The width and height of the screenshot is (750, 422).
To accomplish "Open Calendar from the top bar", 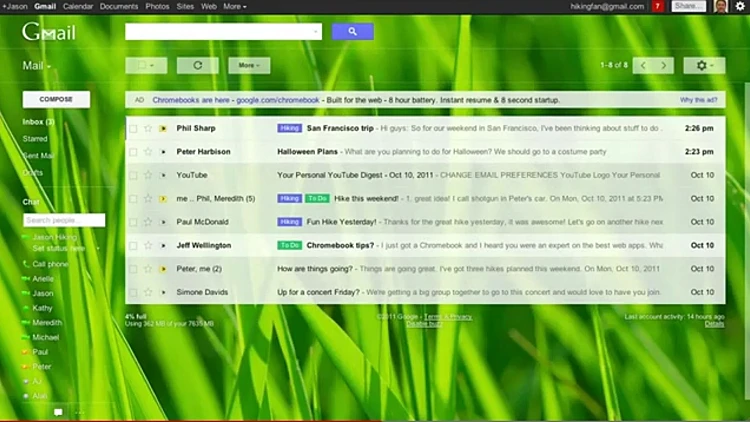I will (x=77, y=6).
